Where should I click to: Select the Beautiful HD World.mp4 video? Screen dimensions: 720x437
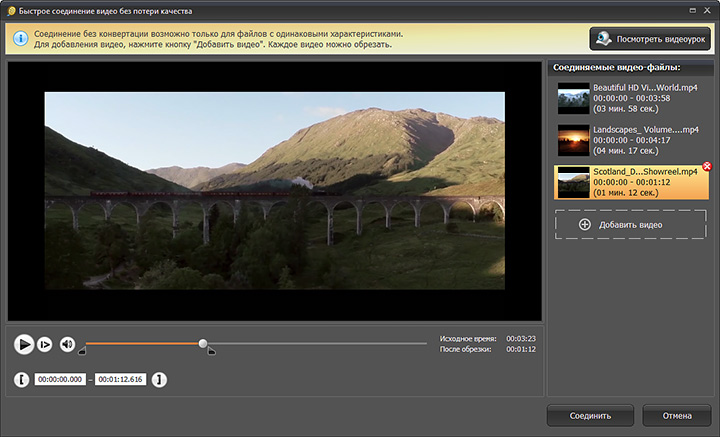coord(631,100)
